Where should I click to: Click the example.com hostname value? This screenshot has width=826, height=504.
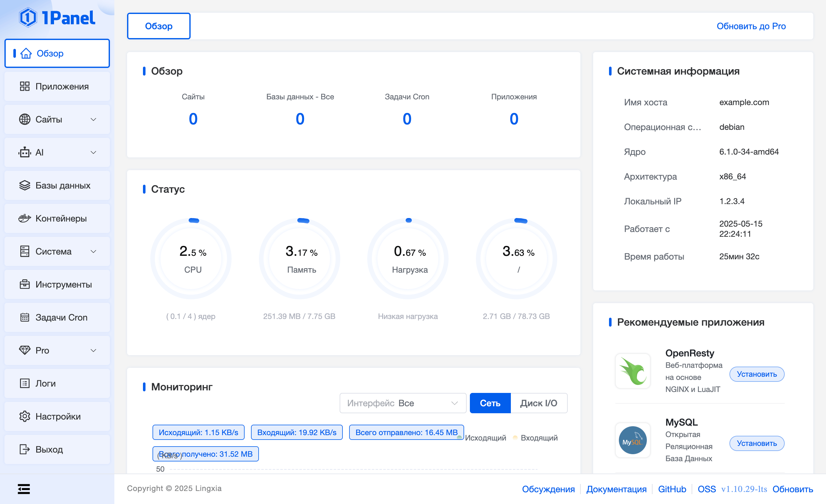[744, 102]
